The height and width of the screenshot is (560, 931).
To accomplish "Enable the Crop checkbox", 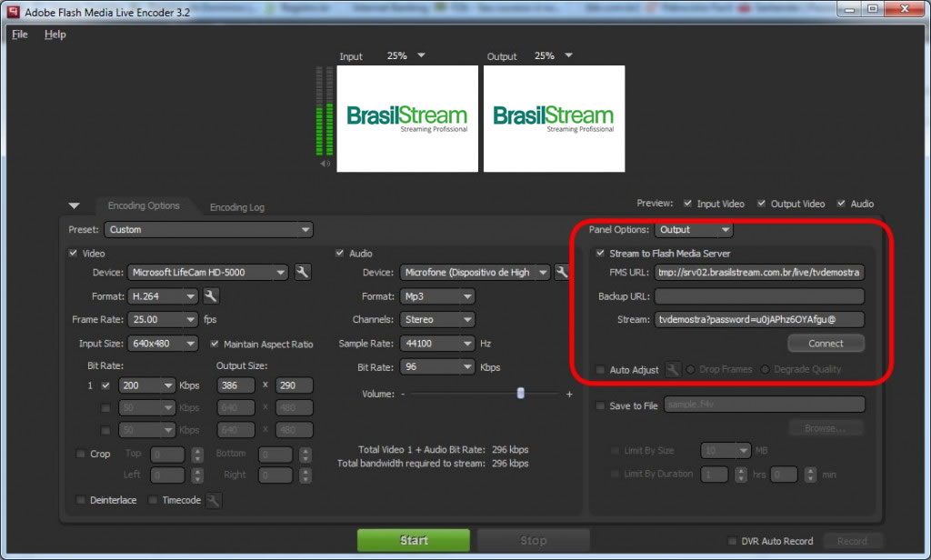I will [x=80, y=454].
